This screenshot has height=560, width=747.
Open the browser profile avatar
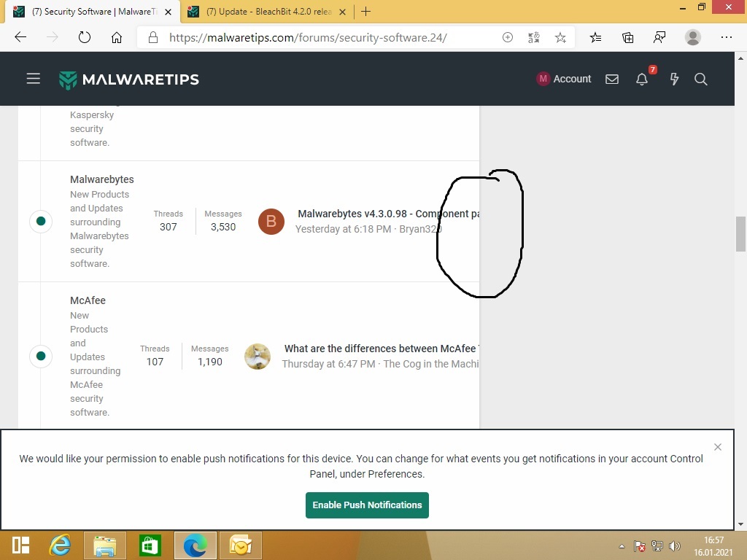click(x=693, y=37)
